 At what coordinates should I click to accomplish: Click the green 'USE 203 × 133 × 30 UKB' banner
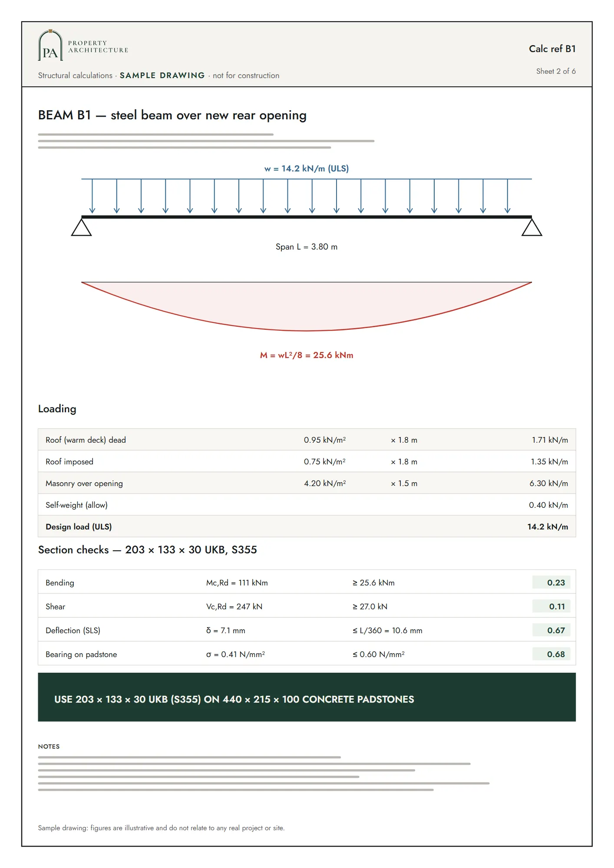(x=307, y=697)
